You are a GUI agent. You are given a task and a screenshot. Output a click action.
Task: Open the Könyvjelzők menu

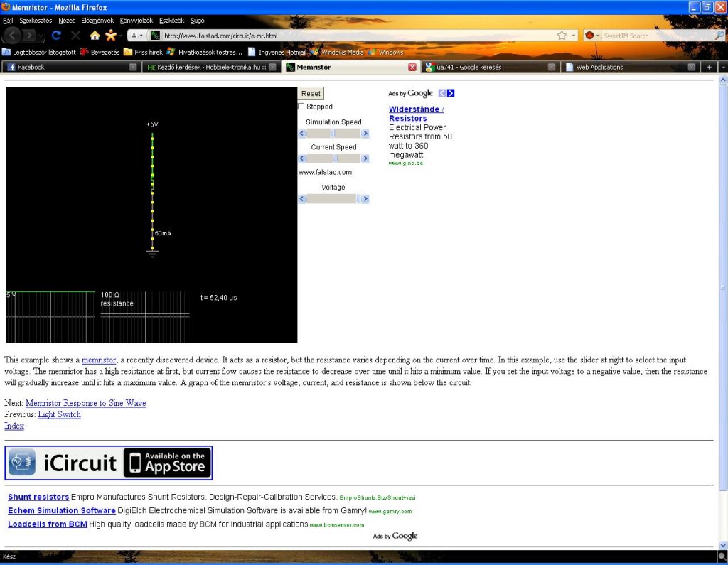coord(136,21)
